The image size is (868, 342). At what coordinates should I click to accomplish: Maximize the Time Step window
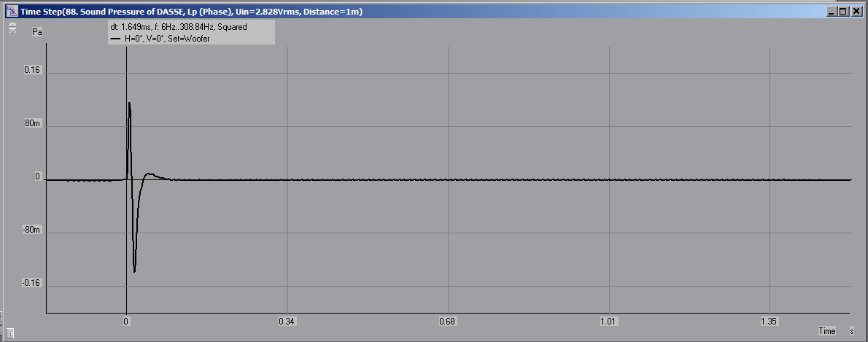(x=842, y=11)
